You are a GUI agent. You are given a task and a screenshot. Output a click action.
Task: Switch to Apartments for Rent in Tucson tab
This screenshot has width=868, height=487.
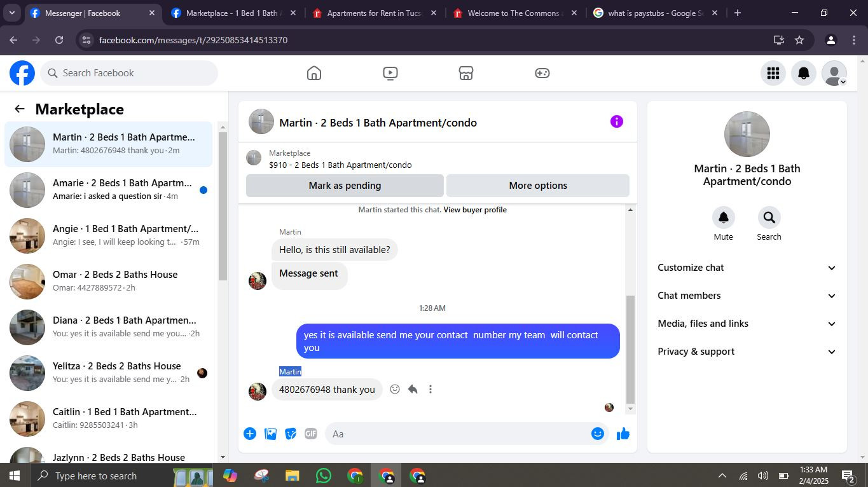[375, 13]
